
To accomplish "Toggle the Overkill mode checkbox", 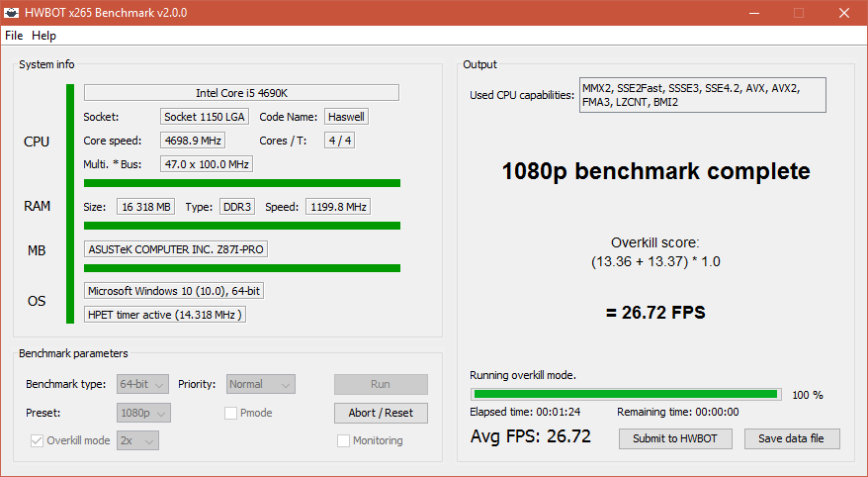I will coord(38,441).
